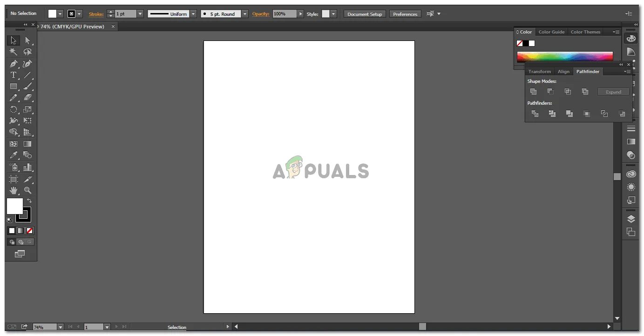Select the Pen tool
This screenshot has width=644, height=336.
14,64
